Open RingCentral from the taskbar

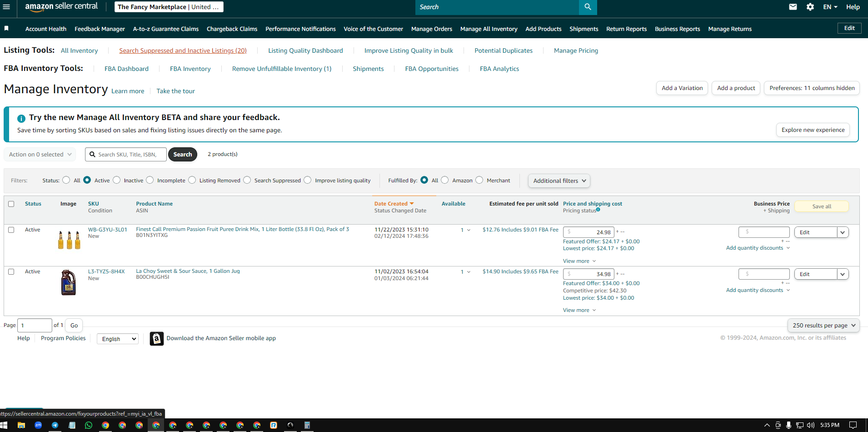tap(274, 425)
